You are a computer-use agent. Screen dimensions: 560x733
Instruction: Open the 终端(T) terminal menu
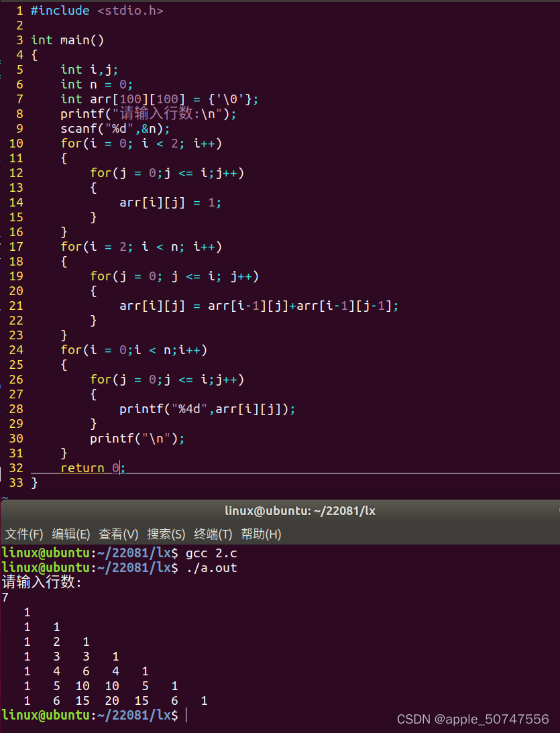[x=213, y=534]
